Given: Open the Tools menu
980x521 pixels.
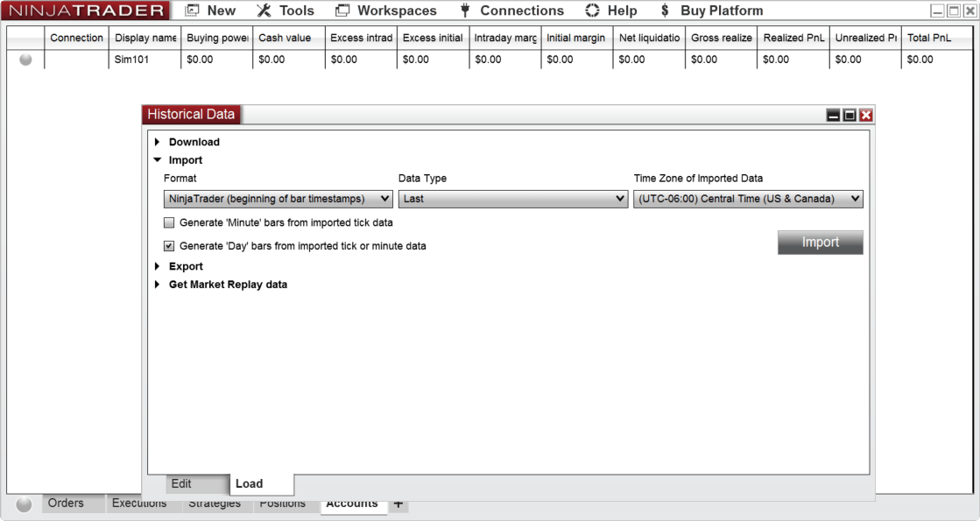Looking at the screenshot, I should 285,11.
